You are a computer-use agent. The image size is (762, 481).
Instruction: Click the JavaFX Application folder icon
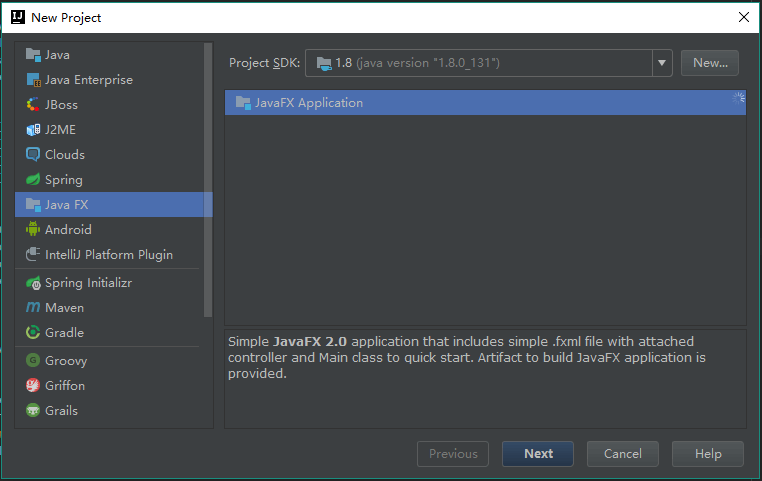coord(243,103)
